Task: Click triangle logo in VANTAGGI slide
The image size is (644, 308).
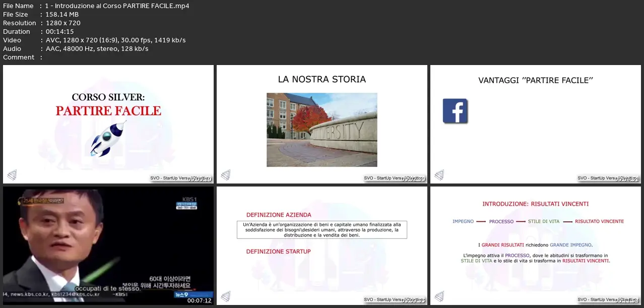Action: pos(439,175)
